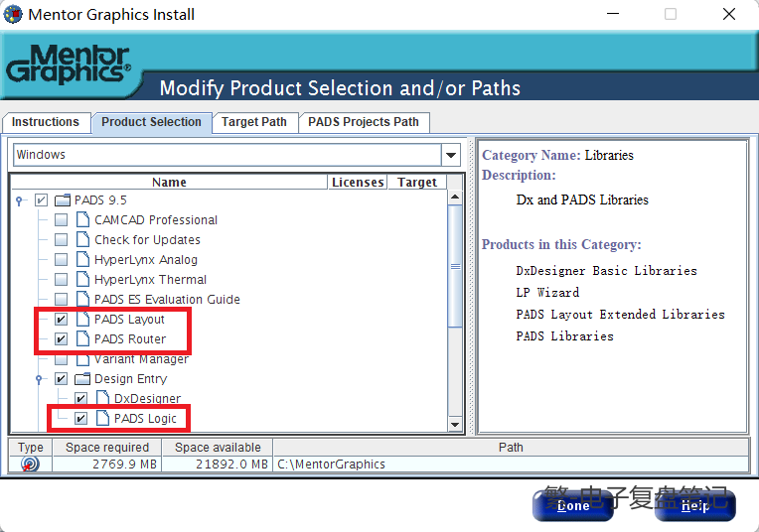The height and width of the screenshot is (532, 759).
Task: Select the Product Selection tab
Action: [x=151, y=122]
